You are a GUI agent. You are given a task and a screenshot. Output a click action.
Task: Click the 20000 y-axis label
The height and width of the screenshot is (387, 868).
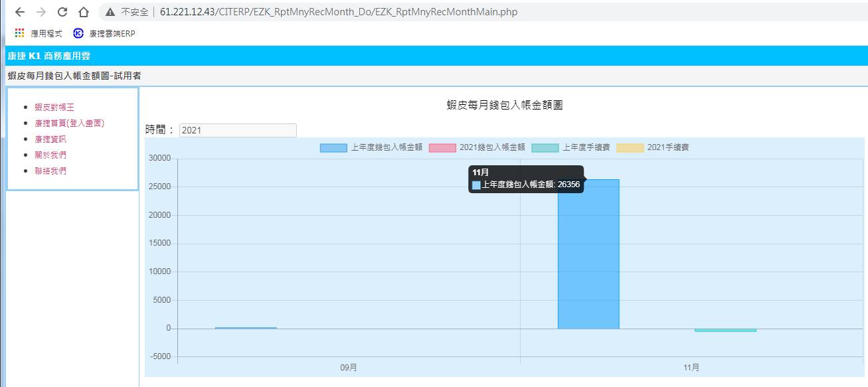(x=159, y=215)
